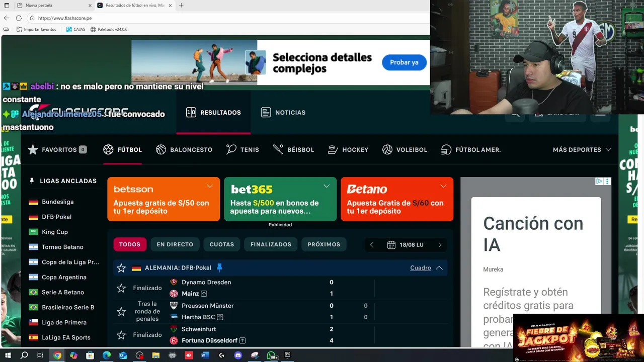Close the Resultados de fútbol tab

[170, 5]
